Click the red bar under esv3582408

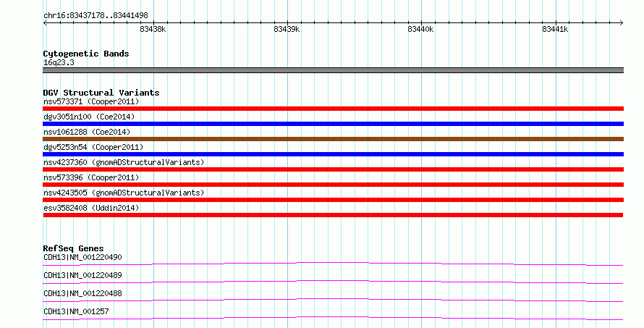click(x=333, y=215)
